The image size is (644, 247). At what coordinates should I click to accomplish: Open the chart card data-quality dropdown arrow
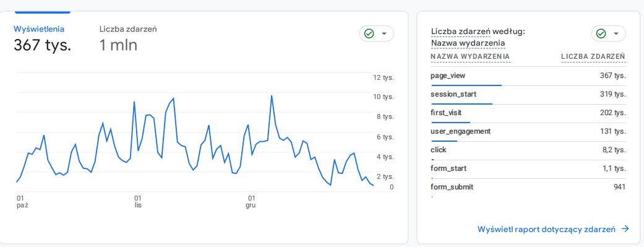pyautogui.click(x=384, y=33)
